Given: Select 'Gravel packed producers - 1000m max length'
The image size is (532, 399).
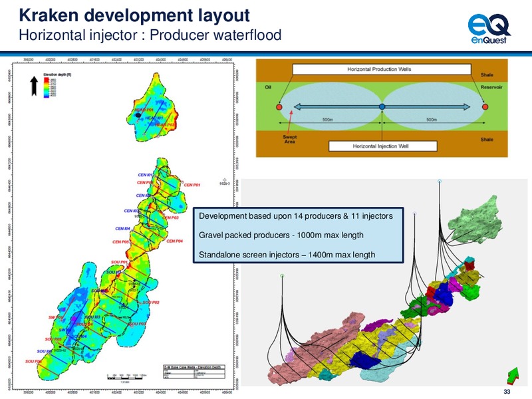Looking at the screenshot, I should (x=281, y=235).
